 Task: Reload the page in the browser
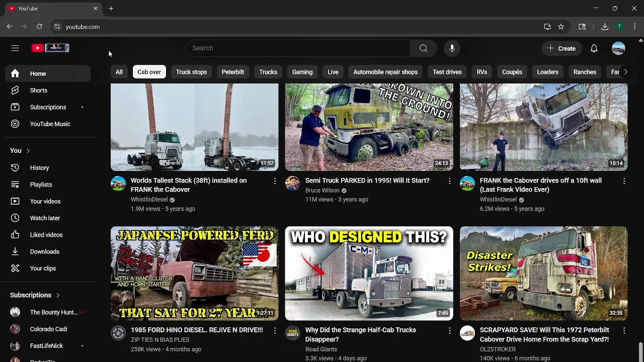[x=39, y=27]
